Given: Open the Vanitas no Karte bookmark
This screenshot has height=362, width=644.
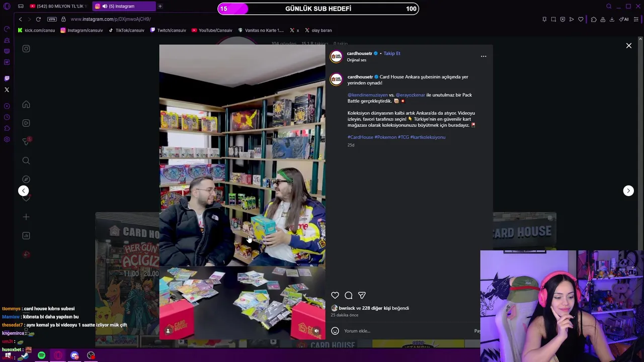Looking at the screenshot, I should click(261, 30).
